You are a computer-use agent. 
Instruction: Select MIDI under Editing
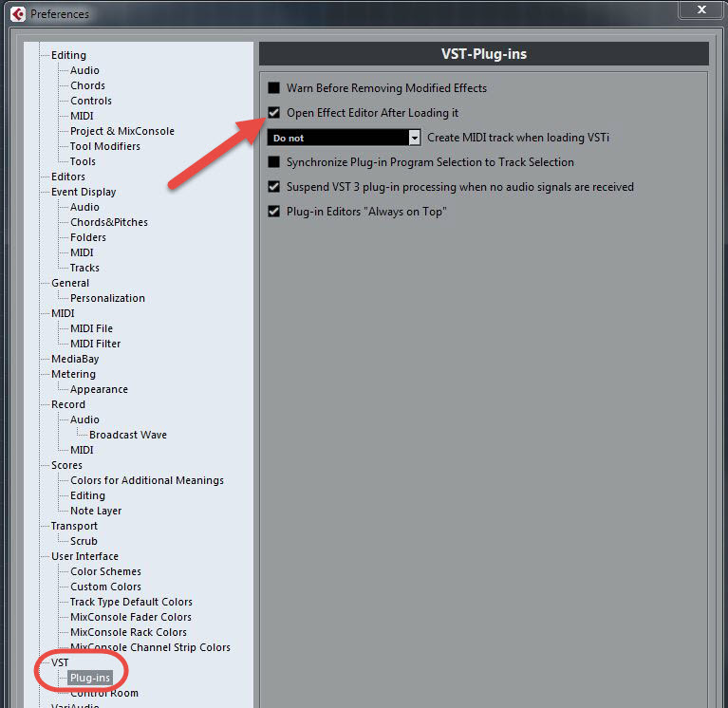point(82,116)
